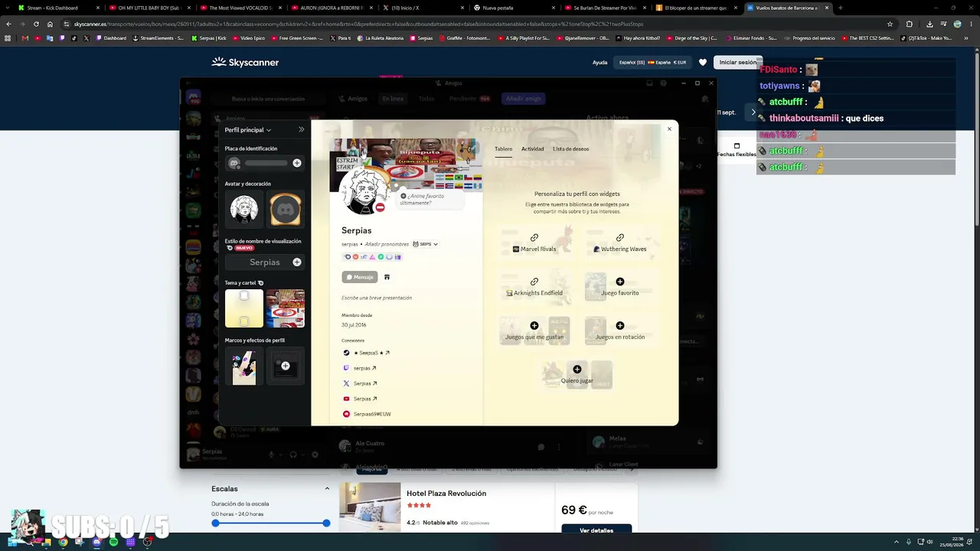Open Skyscanner saved favorites heart icon
Viewport: 980px width, 551px height.
click(x=703, y=63)
